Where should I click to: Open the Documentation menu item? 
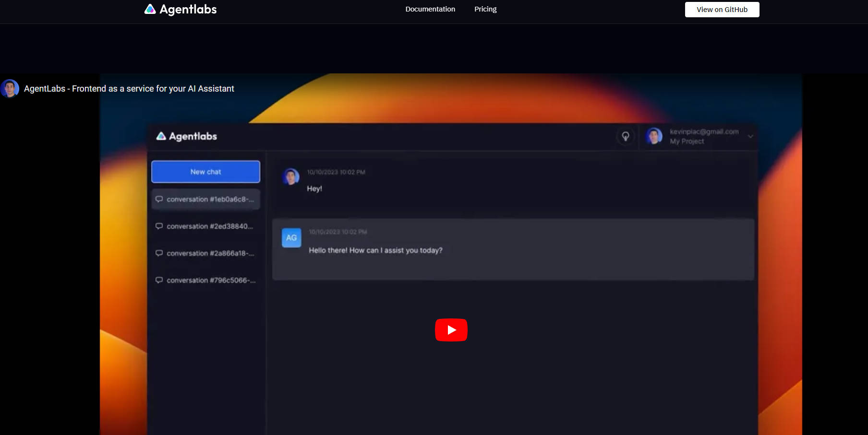[430, 9]
